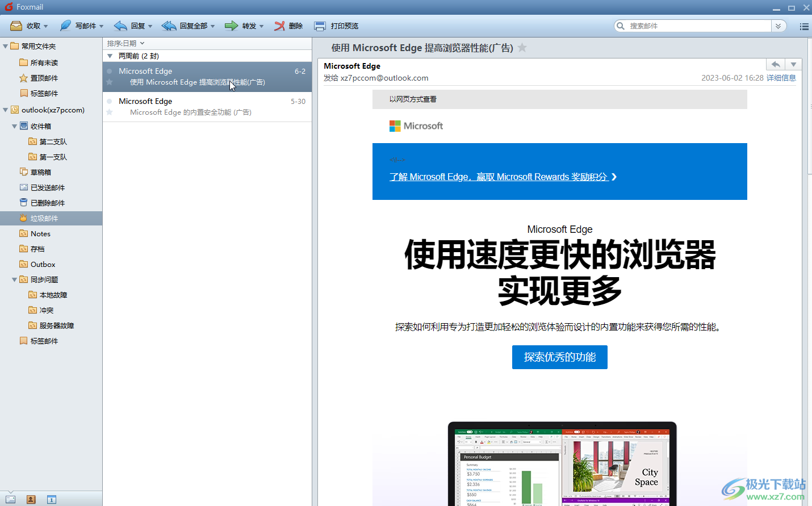Click the 收取 receive mail icon
The width and height of the screenshot is (812, 506).
pos(16,26)
